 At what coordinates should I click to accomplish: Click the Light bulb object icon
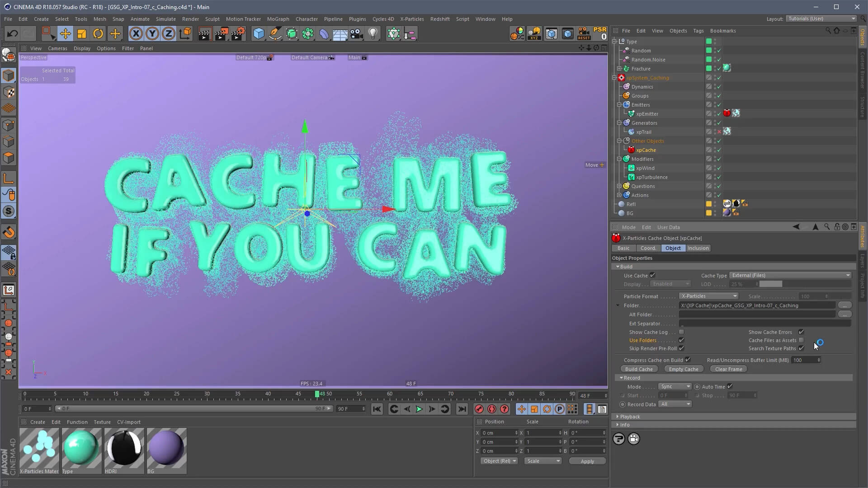point(373,33)
